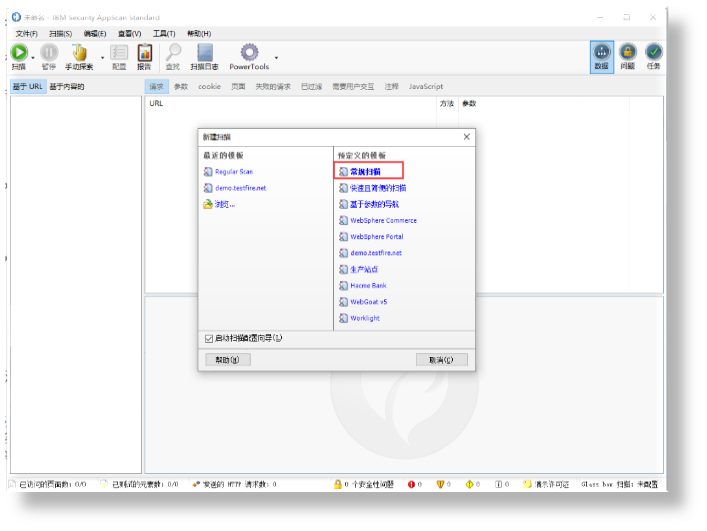The image size is (707, 531).
Task: Switch to the JavaScript tab
Action: point(426,87)
